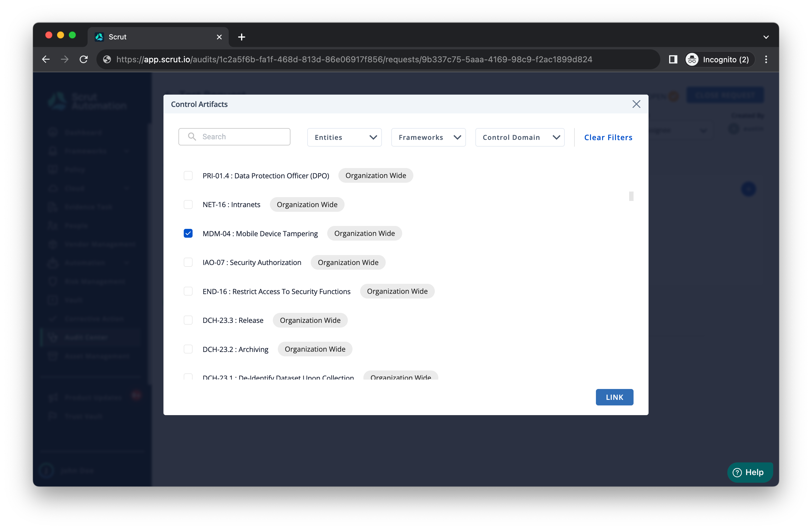Open the tab search chevron
The image size is (812, 530).
pyautogui.click(x=766, y=37)
